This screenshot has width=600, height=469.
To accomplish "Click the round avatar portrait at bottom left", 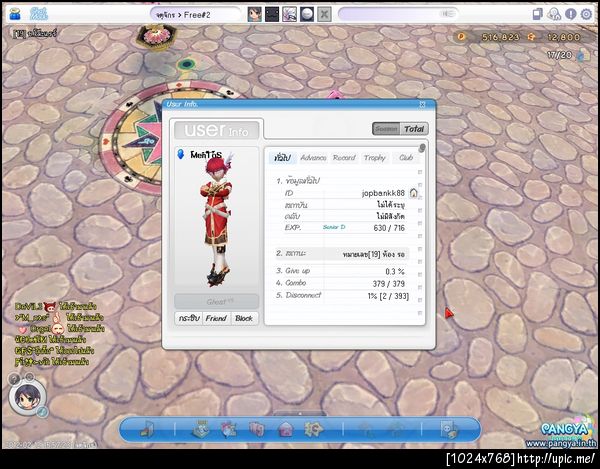I will point(27,398).
